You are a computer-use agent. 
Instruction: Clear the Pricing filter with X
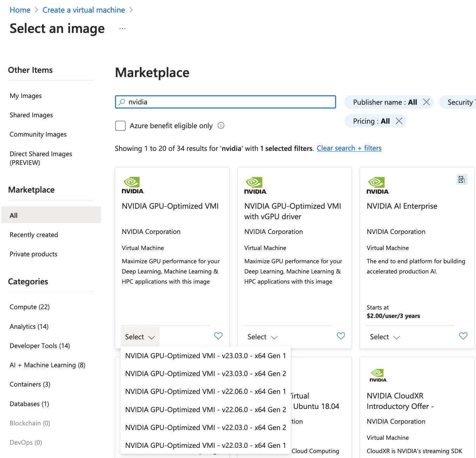coord(399,121)
